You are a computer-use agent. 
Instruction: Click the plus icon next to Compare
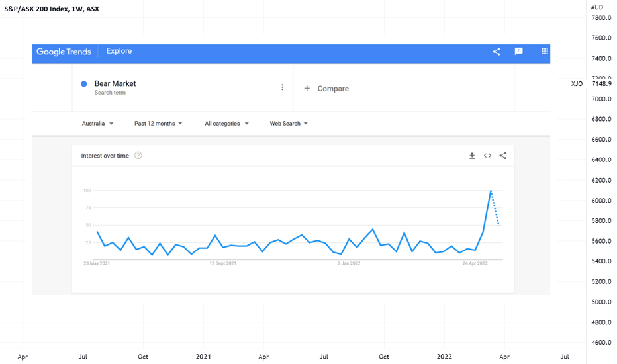pos(307,89)
